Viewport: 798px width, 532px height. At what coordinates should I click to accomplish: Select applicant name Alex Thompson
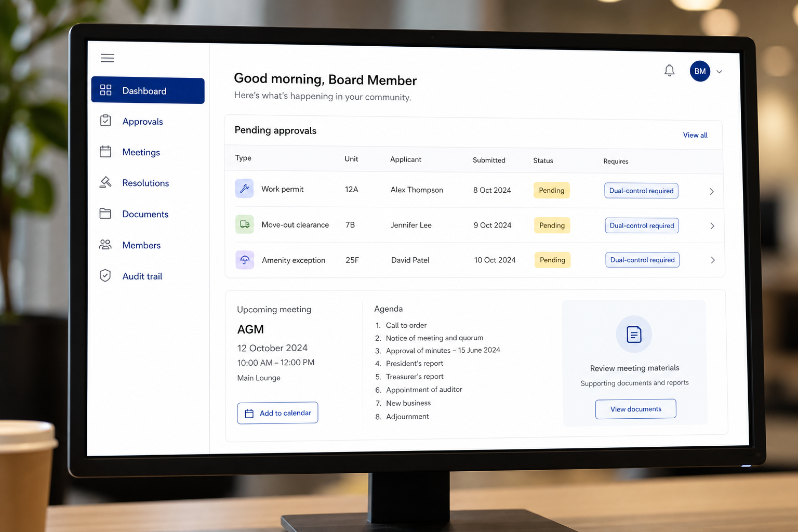tap(417, 190)
